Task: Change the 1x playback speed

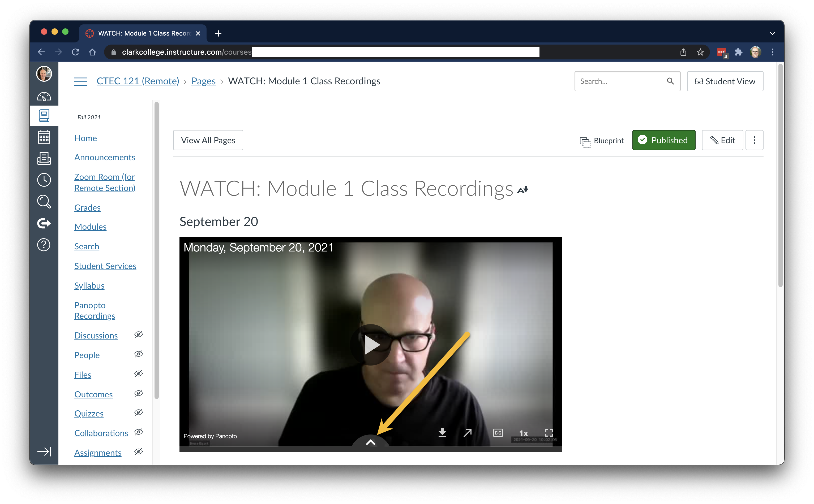Action: (x=524, y=433)
